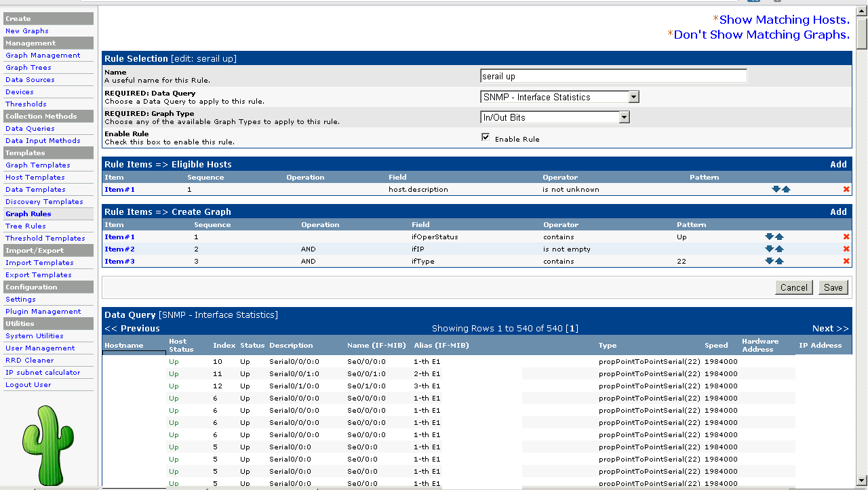Move ifType rule item down
Viewport: 868px width, 490px height.
point(769,262)
